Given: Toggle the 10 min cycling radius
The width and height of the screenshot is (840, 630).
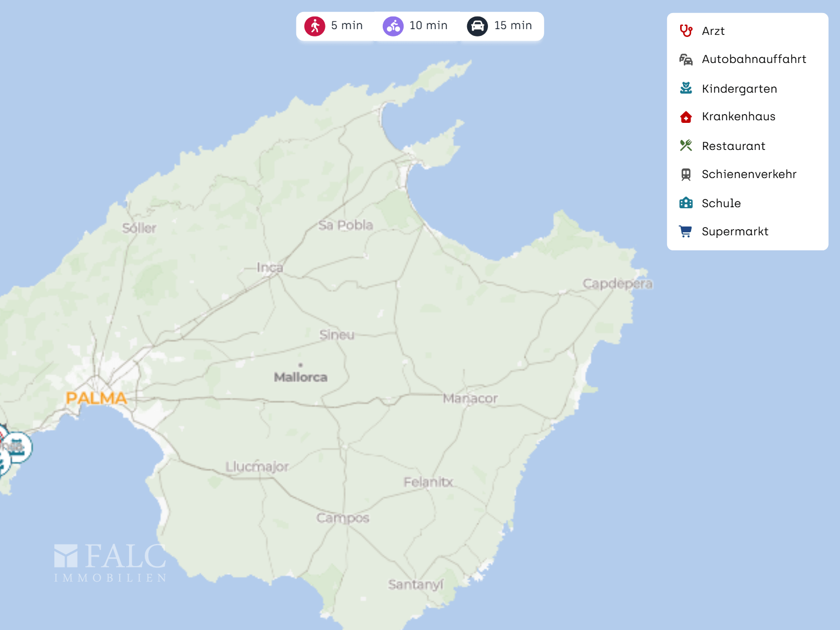Looking at the screenshot, I should pyautogui.click(x=416, y=26).
